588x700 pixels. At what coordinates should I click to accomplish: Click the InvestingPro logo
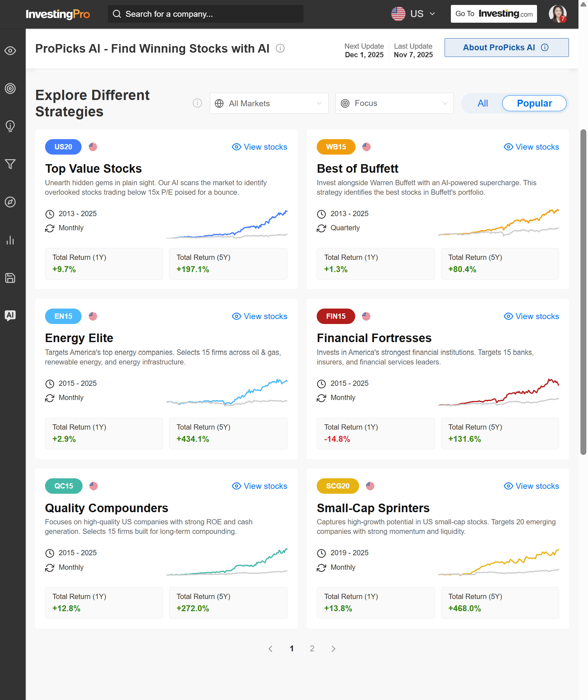coord(58,14)
